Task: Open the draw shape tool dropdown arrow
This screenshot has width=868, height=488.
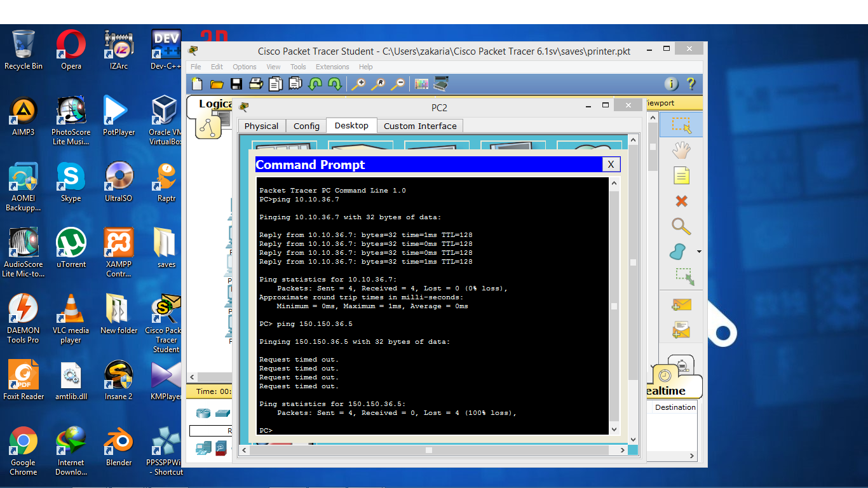Action: pos(699,251)
